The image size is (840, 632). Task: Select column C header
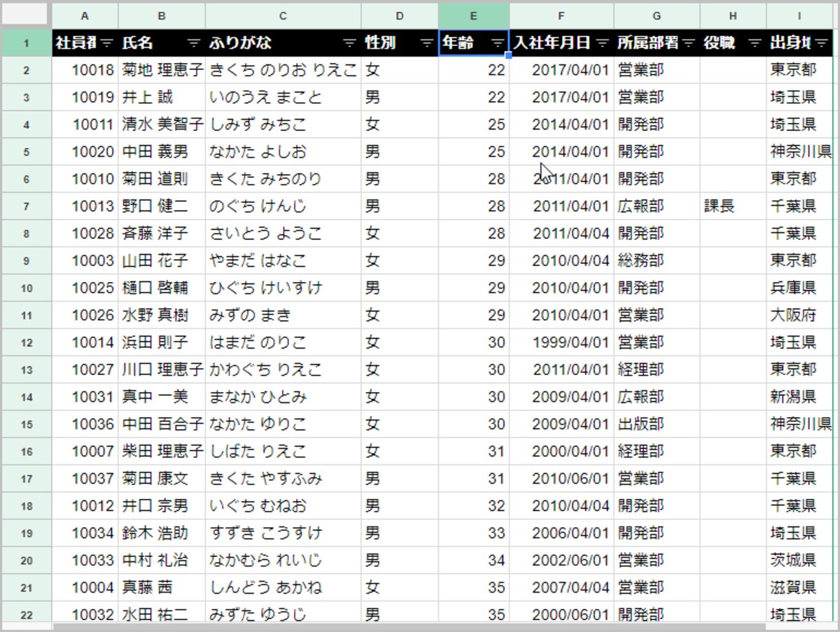pos(283,15)
